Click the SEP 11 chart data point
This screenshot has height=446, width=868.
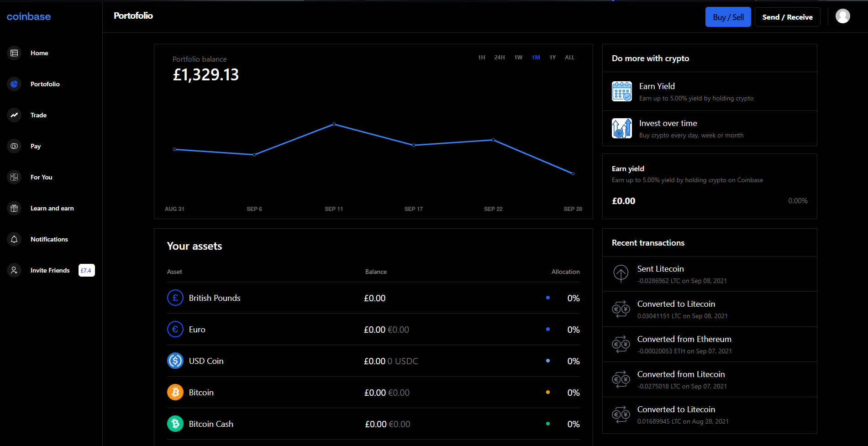(334, 124)
